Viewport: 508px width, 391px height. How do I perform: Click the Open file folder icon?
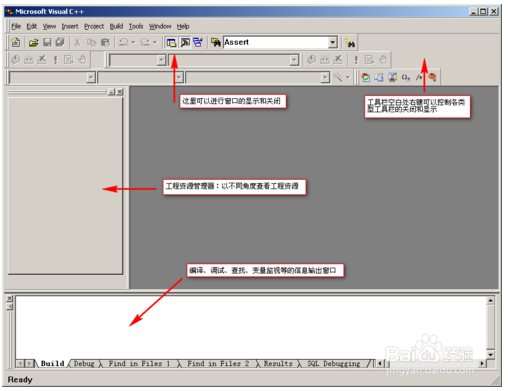click(x=33, y=42)
